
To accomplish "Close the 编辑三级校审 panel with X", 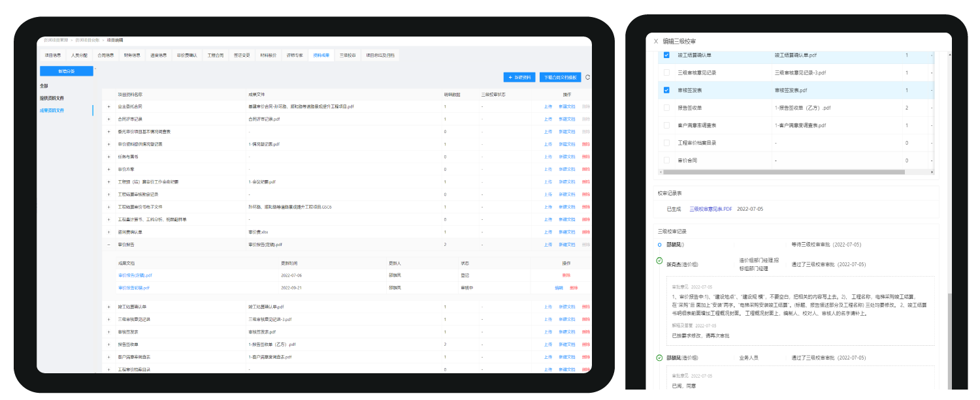I will (656, 41).
